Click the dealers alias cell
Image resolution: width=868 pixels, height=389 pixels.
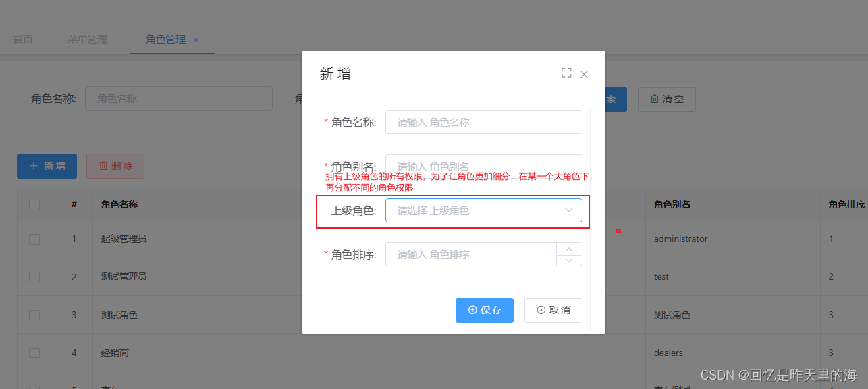click(x=668, y=353)
